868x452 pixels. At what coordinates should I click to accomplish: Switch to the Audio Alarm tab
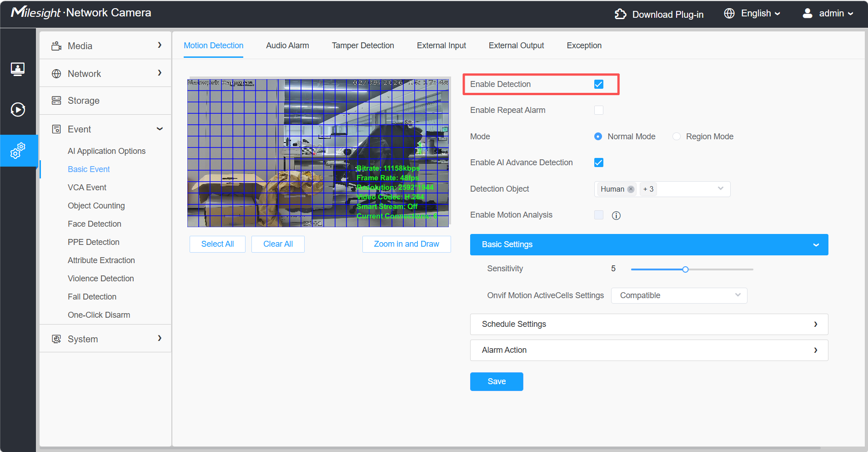[287, 46]
